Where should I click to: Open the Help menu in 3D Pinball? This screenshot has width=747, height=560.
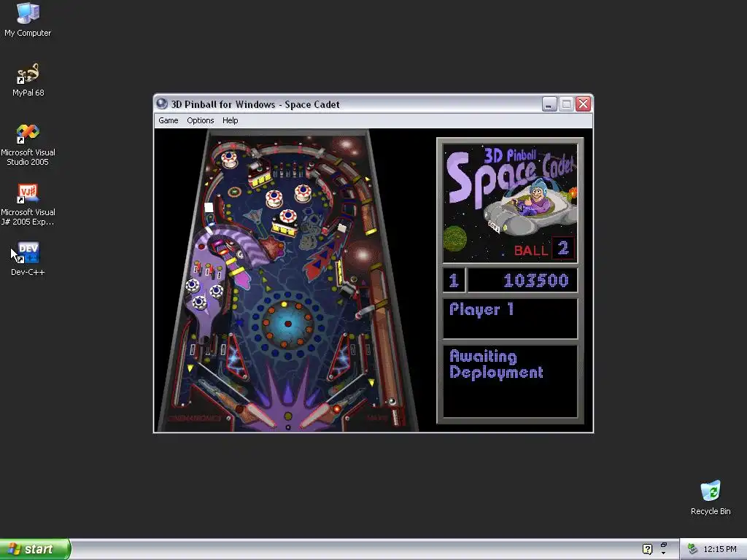[x=230, y=120]
